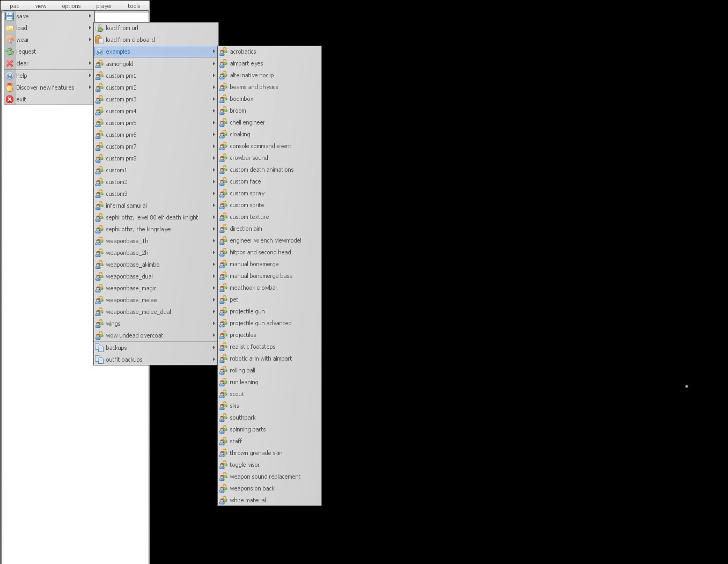Open the view menu
The height and width of the screenshot is (564, 728).
41,6
